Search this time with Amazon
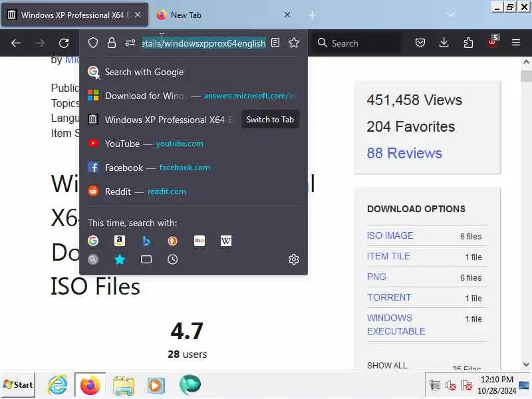Image resolution: width=532 pixels, height=399 pixels. (120, 241)
